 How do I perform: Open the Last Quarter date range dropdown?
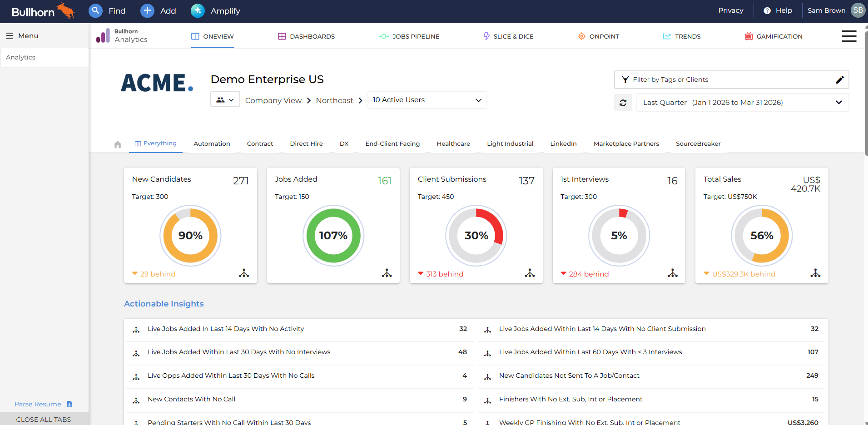pyautogui.click(x=743, y=103)
